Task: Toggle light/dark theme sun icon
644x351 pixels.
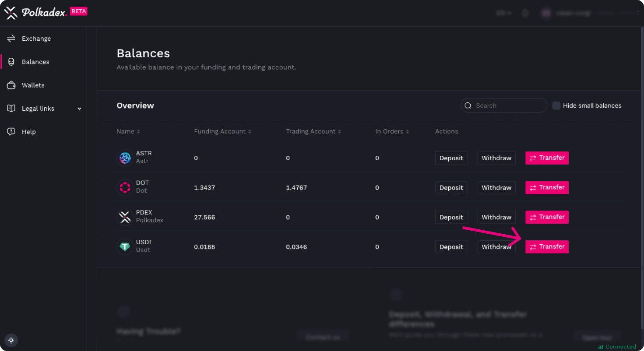Action: pos(11,340)
